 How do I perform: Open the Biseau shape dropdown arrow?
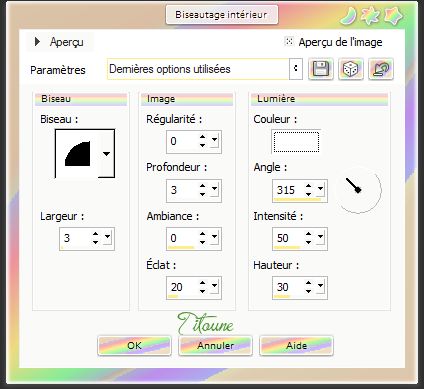(x=106, y=154)
